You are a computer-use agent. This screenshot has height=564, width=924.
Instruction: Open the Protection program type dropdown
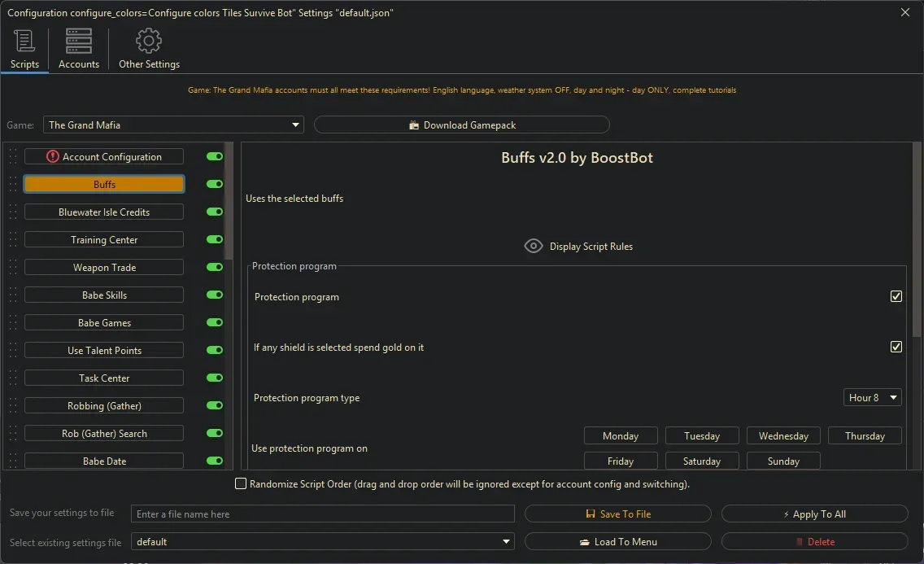click(872, 398)
